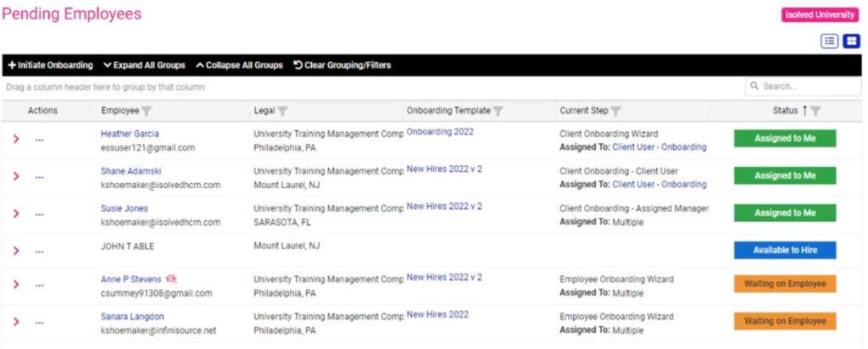Click Expand All Groups

point(144,65)
